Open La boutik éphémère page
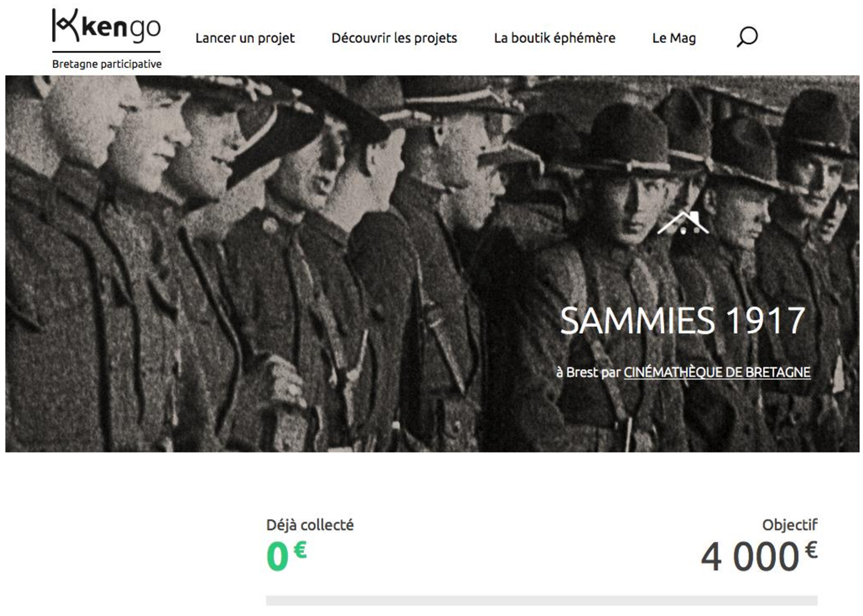The height and width of the screenshot is (616, 863). click(x=555, y=38)
